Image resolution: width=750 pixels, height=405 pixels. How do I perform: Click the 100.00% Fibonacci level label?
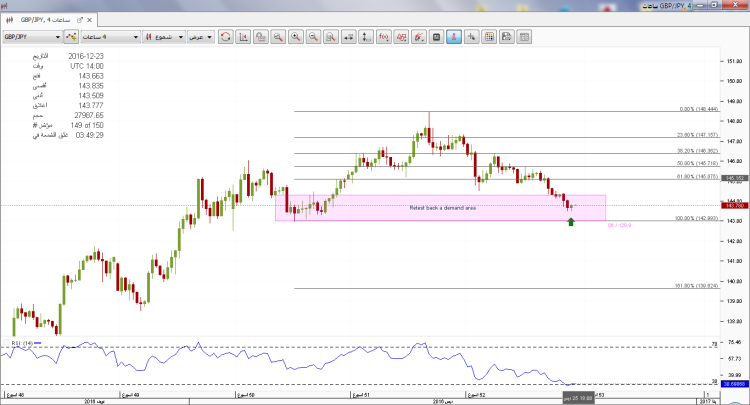[x=696, y=218]
